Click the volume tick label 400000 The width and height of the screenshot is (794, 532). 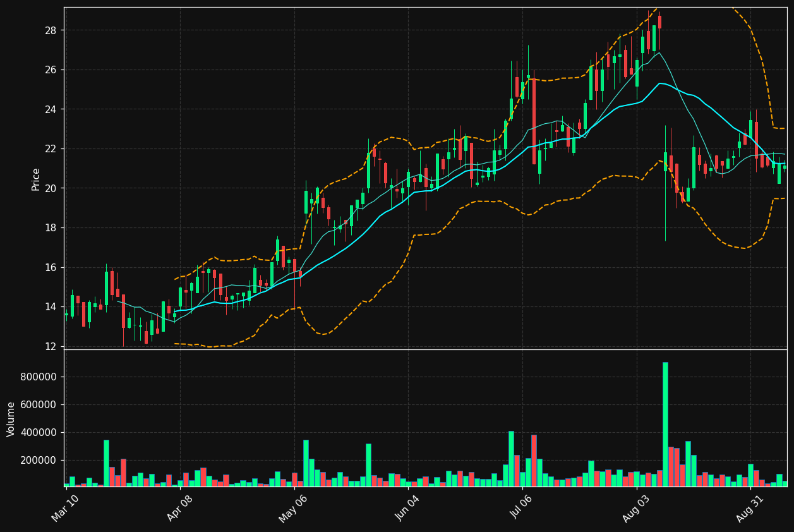pos(40,433)
